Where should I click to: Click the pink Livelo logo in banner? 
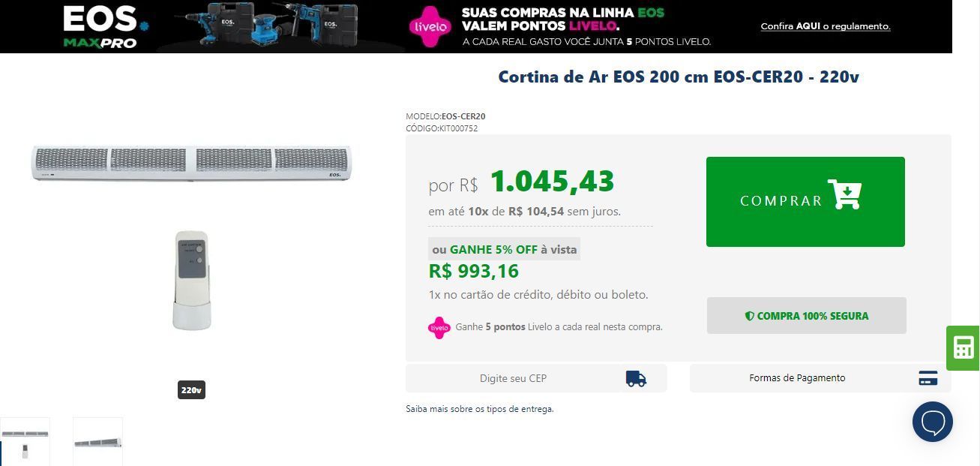point(430,27)
